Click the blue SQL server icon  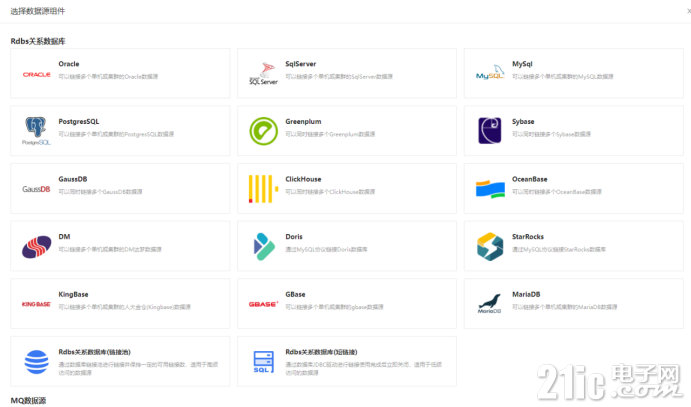point(264,362)
